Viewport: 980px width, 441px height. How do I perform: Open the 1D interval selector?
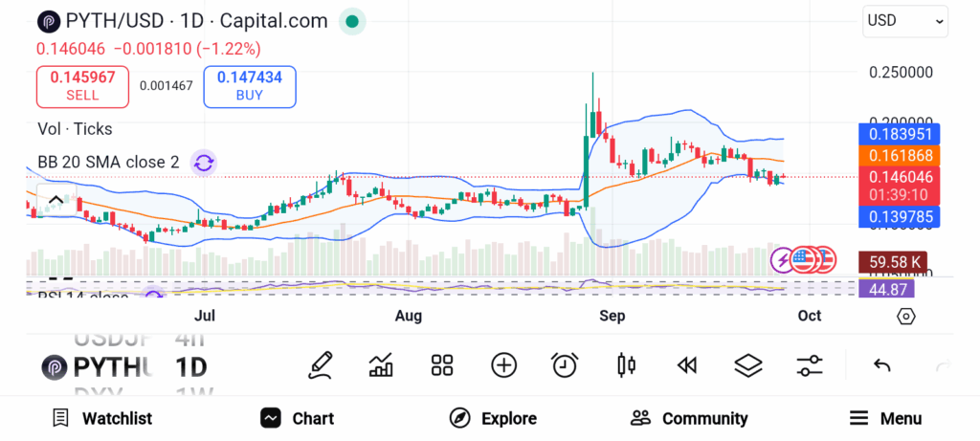coord(190,366)
